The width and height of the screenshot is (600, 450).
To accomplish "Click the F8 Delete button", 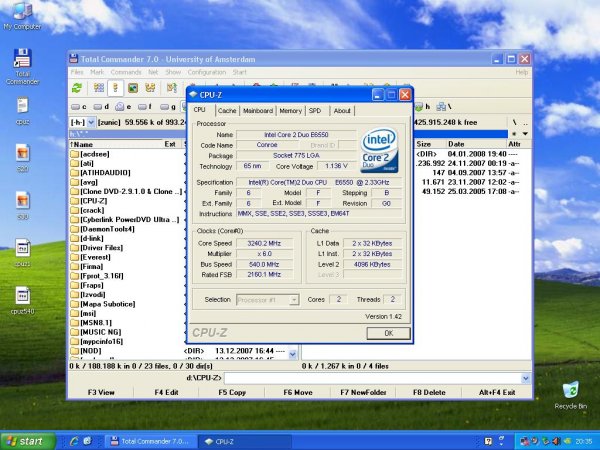I will pos(429,393).
